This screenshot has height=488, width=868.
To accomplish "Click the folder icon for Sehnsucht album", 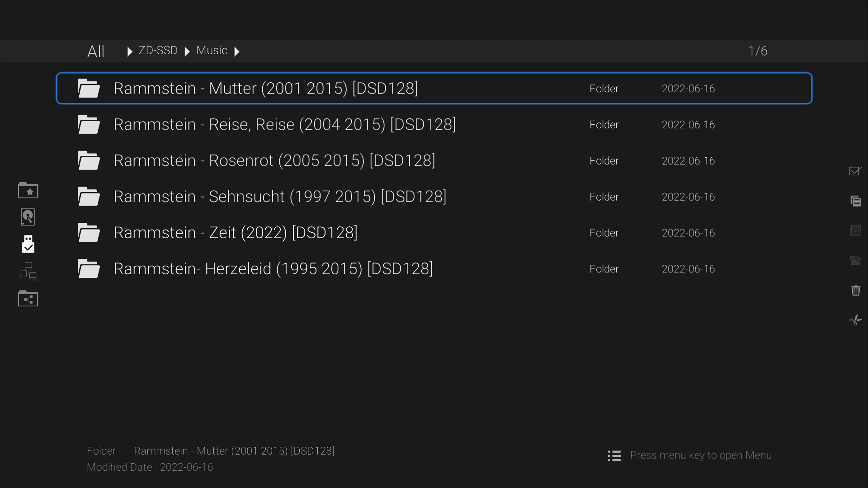I will pyautogui.click(x=89, y=197).
